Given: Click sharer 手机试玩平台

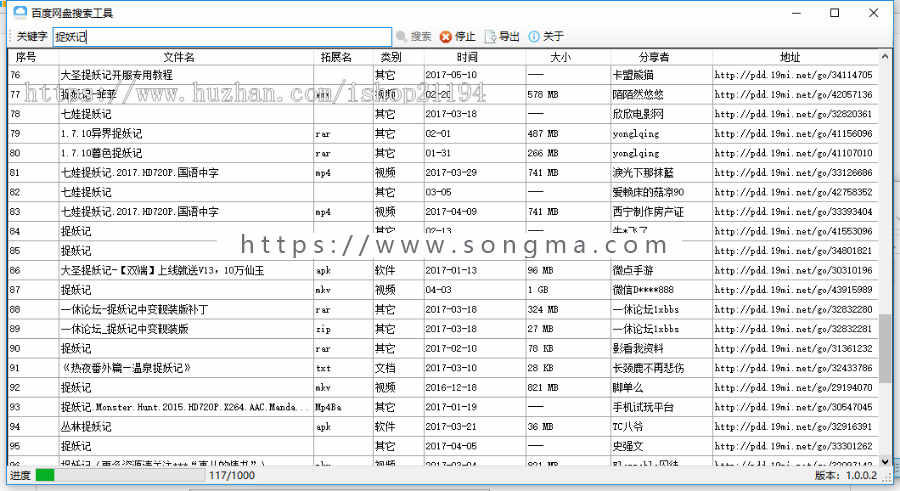Looking at the screenshot, I should (x=643, y=407).
